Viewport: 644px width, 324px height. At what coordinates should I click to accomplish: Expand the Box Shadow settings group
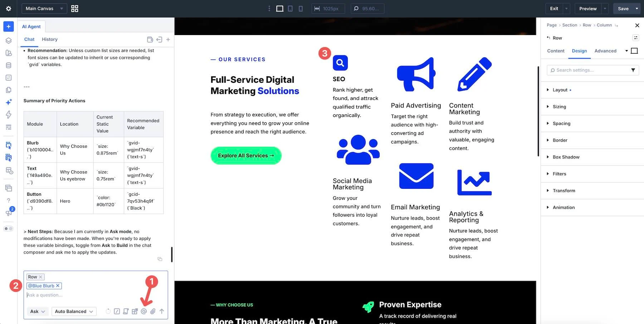[592, 157]
